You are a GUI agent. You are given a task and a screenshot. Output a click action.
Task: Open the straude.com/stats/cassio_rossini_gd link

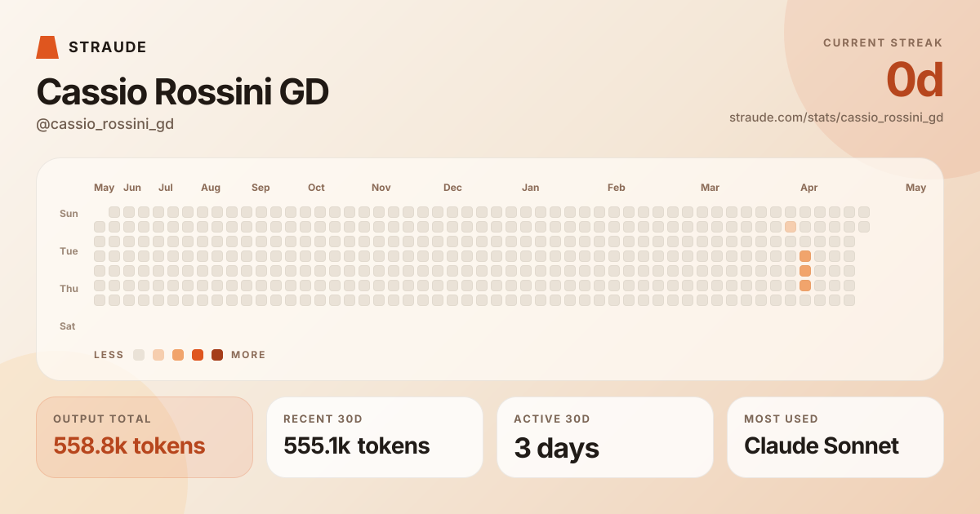click(x=836, y=117)
